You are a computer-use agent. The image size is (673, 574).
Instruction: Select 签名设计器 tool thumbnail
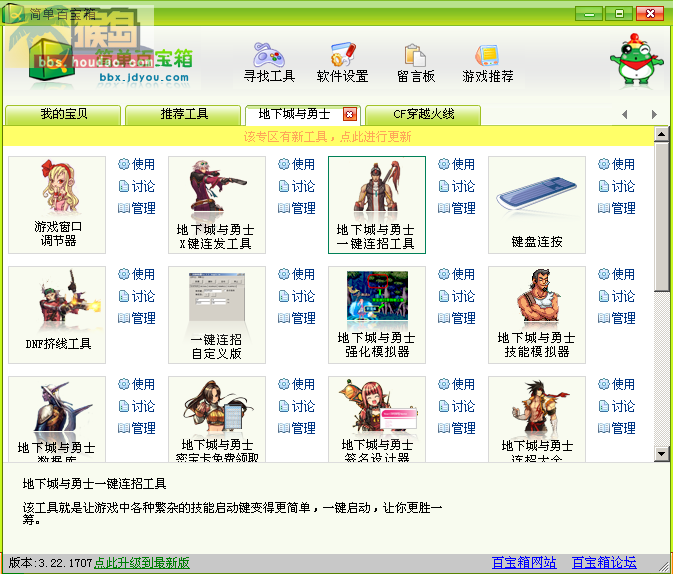pyautogui.click(x=377, y=419)
